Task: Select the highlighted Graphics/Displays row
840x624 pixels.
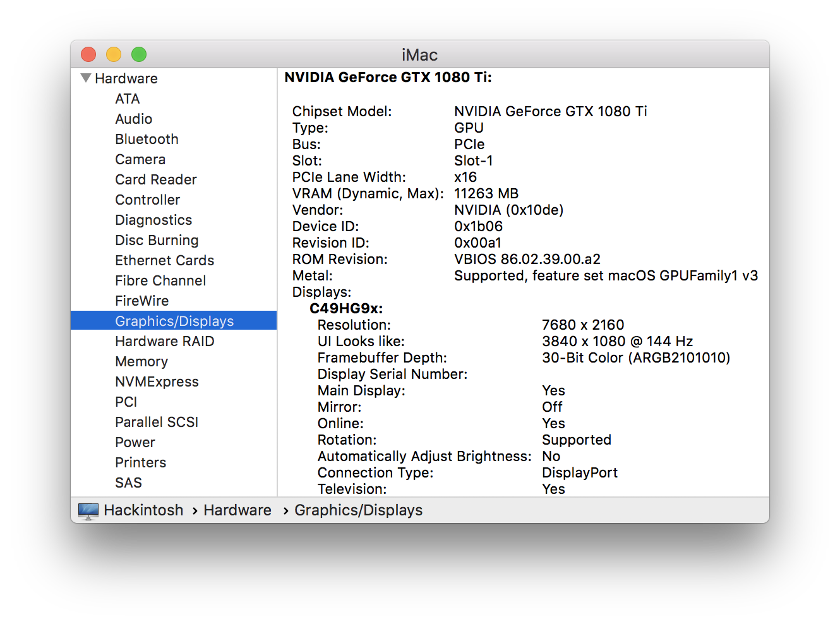Action: tap(174, 320)
